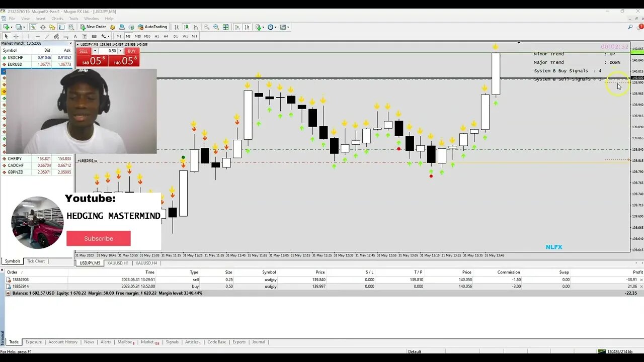Screen dimensions: 644x362
Task: Open the Periods clock icon
Action: tap(271, 27)
